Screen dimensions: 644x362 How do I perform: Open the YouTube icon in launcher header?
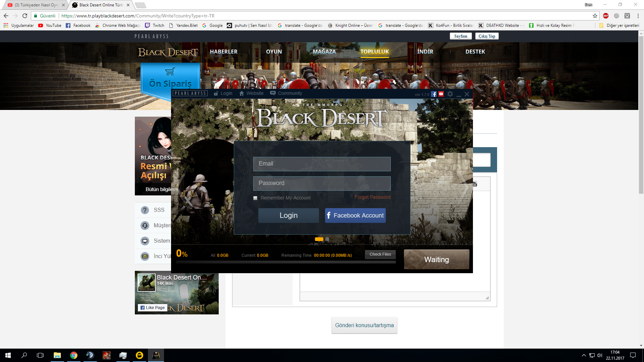click(441, 94)
